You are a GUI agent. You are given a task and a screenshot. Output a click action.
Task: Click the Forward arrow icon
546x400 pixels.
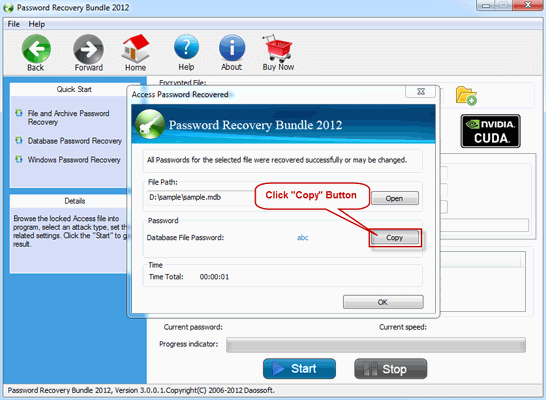click(88, 49)
